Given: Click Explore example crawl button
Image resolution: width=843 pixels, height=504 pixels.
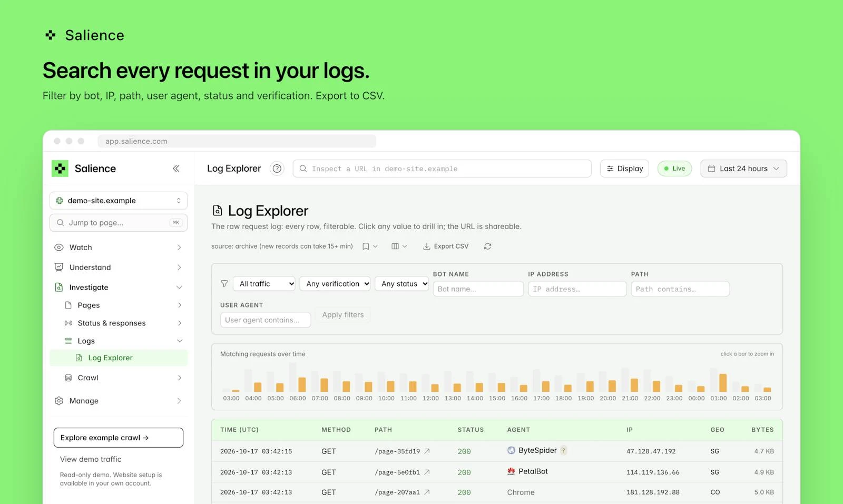Looking at the screenshot, I should pyautogui.click(x=119, y=438).
